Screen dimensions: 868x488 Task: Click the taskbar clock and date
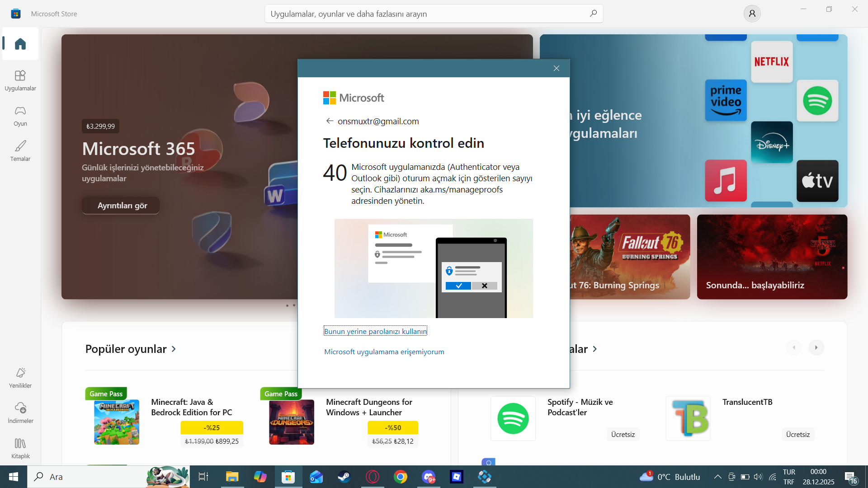pos(818,477)
